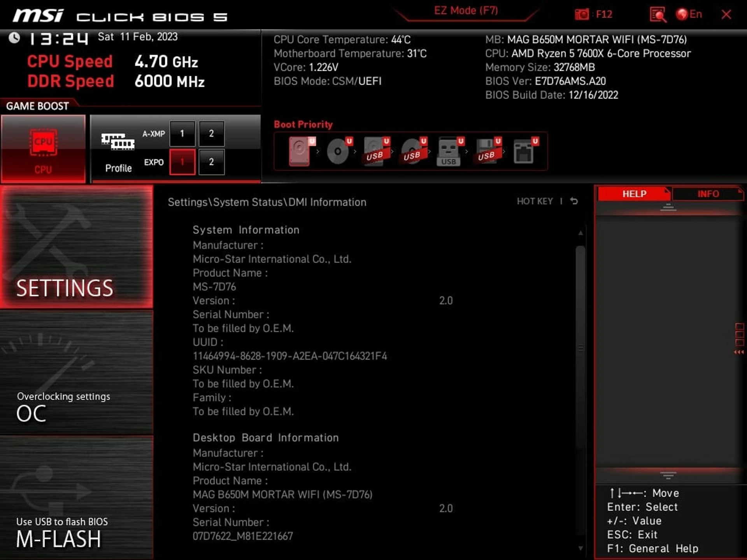Click the CPU Speed 4.70 GHz value
The width and height of the screenshot is (747, 560).
click(x=166, y=61)
